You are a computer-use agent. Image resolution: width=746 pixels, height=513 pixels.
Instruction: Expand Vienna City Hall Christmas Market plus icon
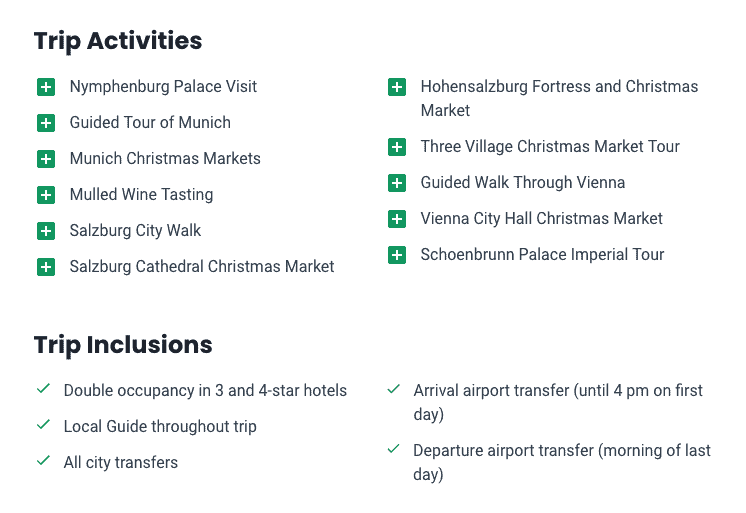pos(397,219)
